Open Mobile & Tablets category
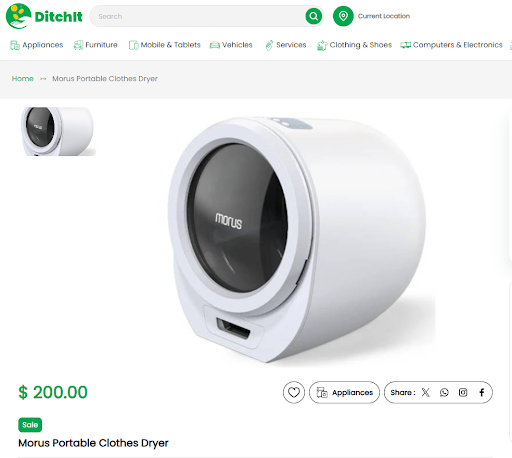Viewport: 512px width, 458px height. [x=165, y=45]
